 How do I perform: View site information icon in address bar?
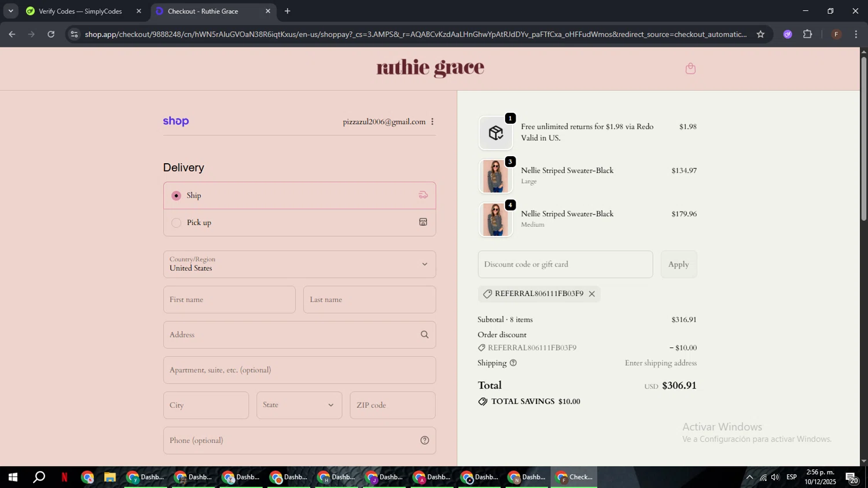click(x=73, y=34)
